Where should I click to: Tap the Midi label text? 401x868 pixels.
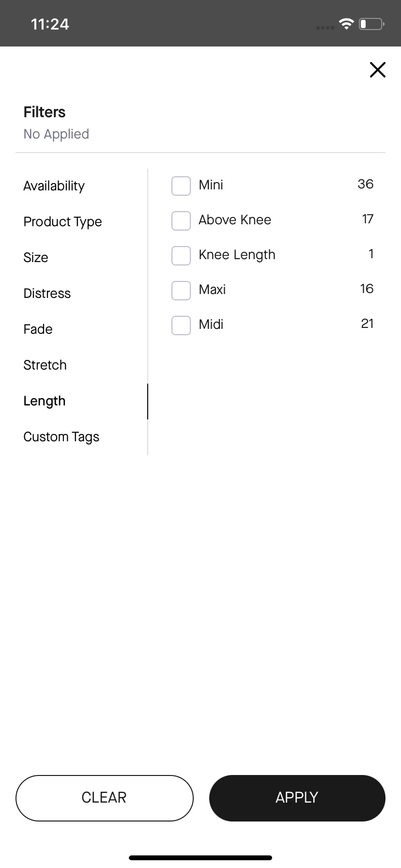tap(211, 325)
